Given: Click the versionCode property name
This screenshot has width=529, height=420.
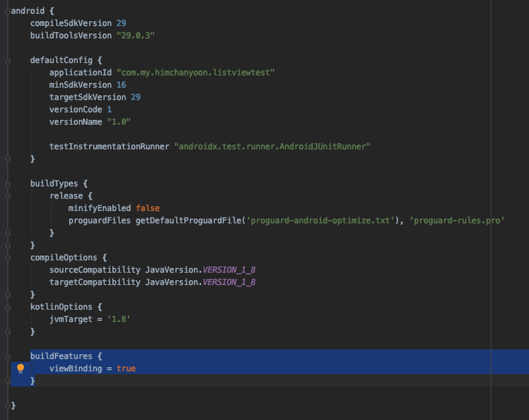Looking at the screenshot, I should pyautogui.click(x=75, y=110).
